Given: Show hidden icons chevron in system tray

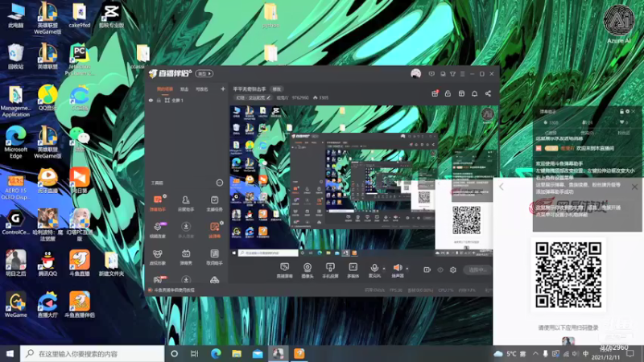Looking at the screenshot, I should coord(535,353).
